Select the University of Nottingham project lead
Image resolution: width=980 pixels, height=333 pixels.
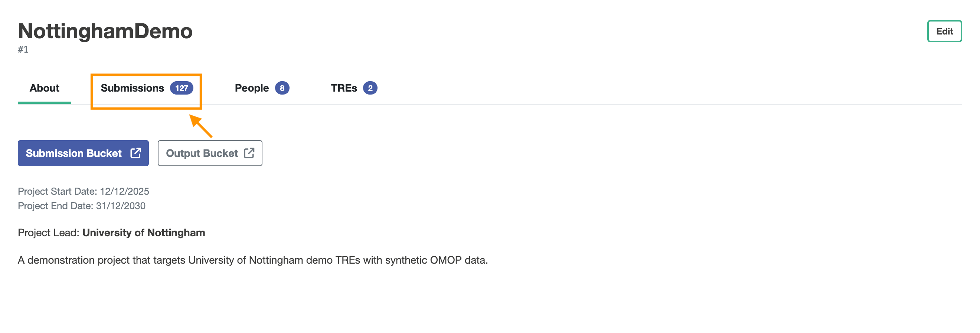click(x=143, y=233)
